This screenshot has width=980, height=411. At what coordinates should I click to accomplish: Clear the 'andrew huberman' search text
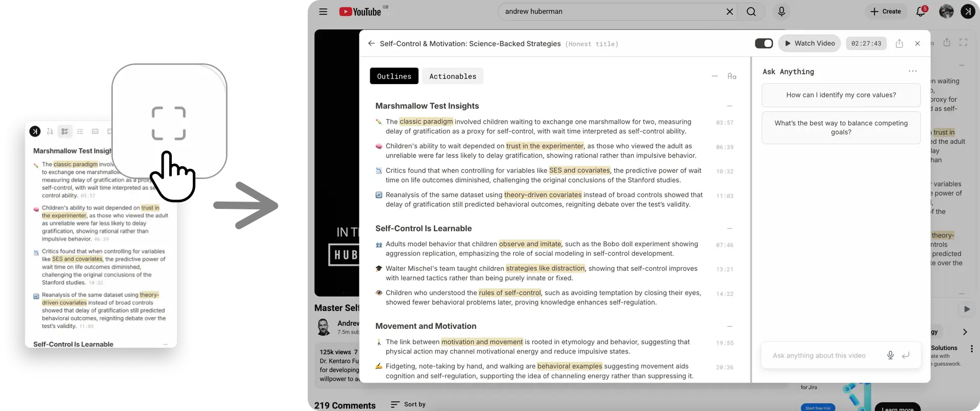click(729, 11)
